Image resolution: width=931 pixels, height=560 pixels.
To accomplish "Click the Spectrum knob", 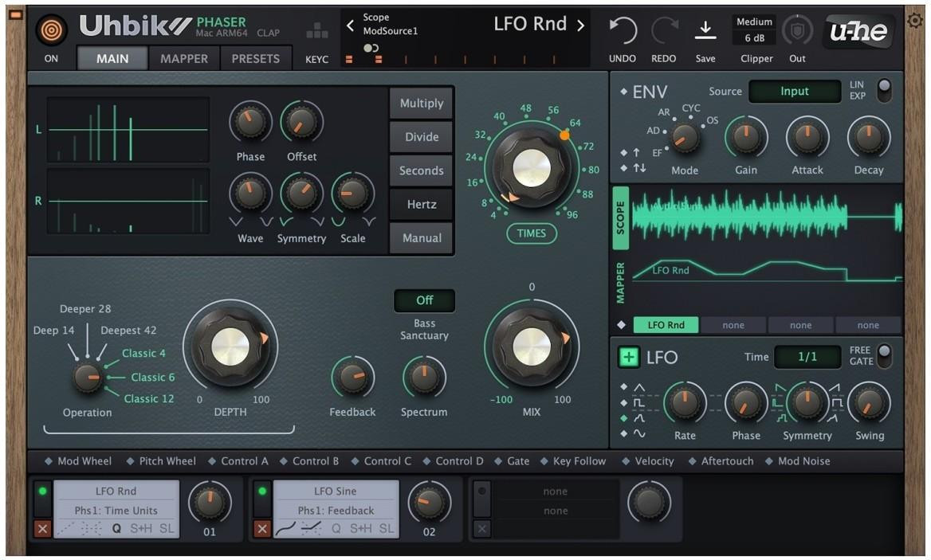I will click(x=424, y=378).
